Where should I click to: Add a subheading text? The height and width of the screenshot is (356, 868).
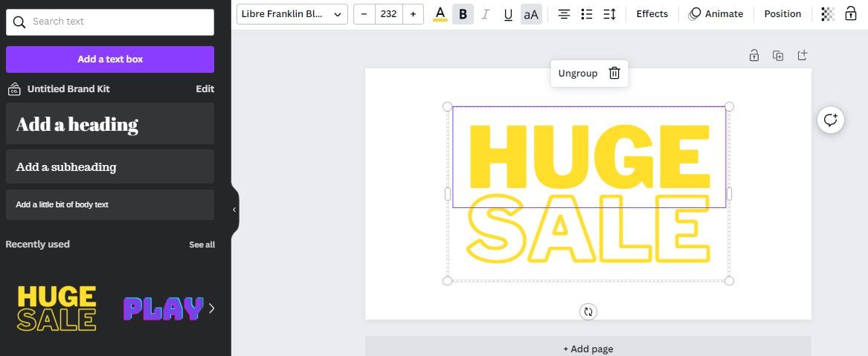point(109,166)
